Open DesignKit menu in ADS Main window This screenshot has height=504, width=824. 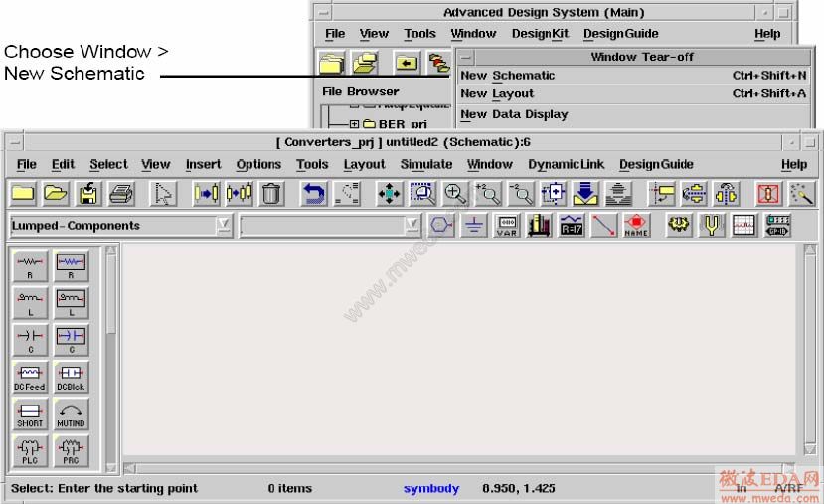point(541,34)
